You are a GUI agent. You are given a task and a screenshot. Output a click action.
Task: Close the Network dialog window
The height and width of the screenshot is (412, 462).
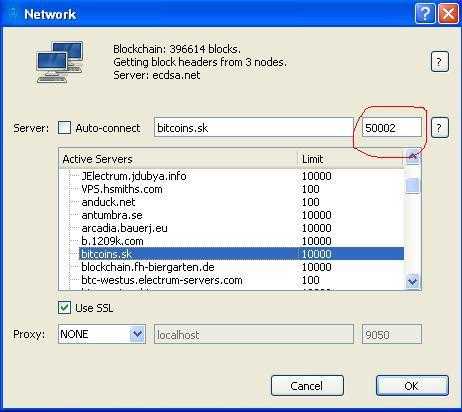(448, 14)
